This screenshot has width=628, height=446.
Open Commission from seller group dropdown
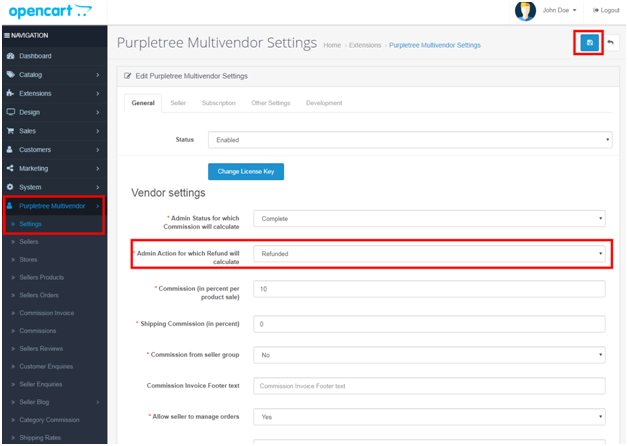[429, 355]
